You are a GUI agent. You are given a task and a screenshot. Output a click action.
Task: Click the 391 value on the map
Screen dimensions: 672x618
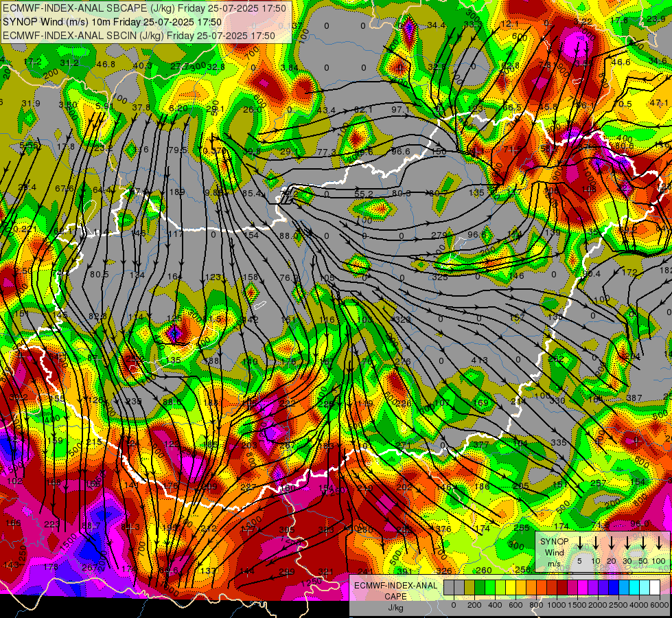404,571
